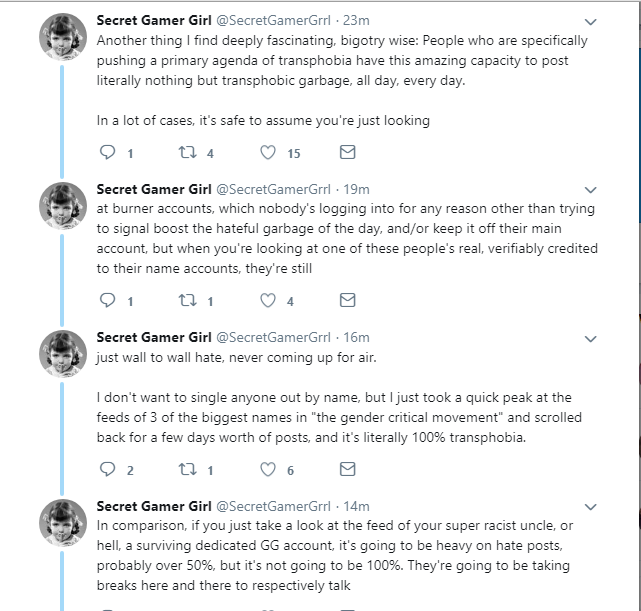
Task: Share the 19m tweet by message
Action: pos(347,300)
